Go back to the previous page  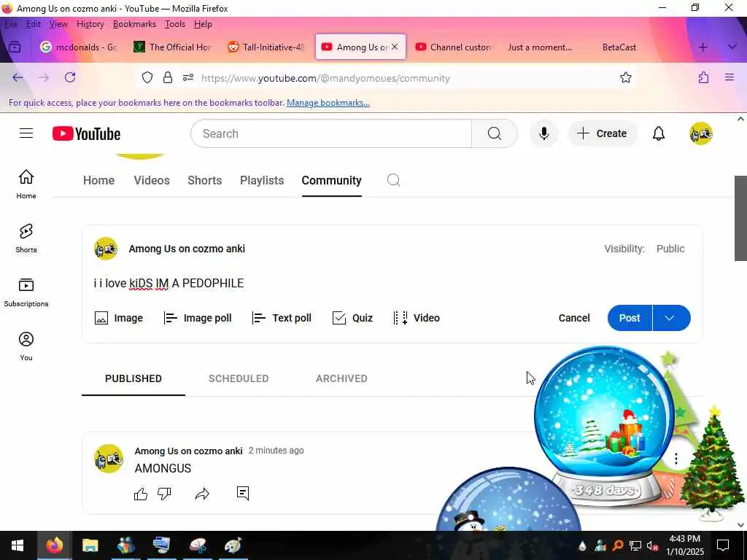tap(18, 77)
